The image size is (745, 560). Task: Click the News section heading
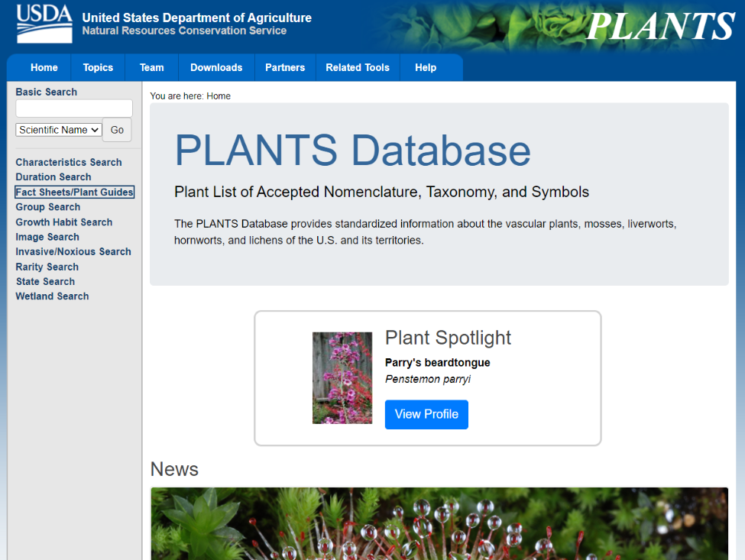coord(174,469)
